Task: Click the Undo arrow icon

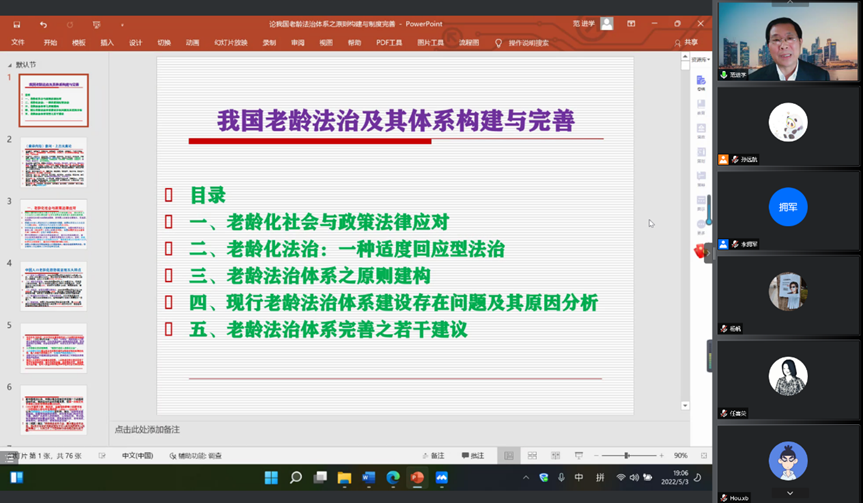Action: [44, 23]
